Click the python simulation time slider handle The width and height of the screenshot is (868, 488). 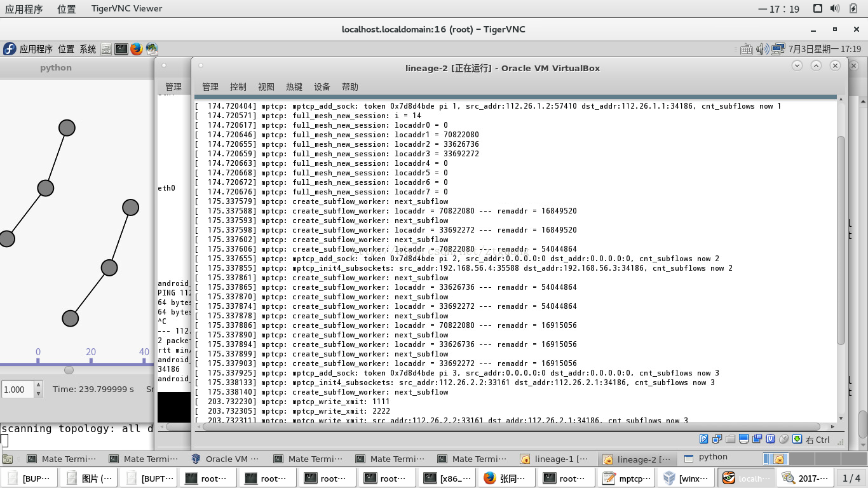(69, 370)
